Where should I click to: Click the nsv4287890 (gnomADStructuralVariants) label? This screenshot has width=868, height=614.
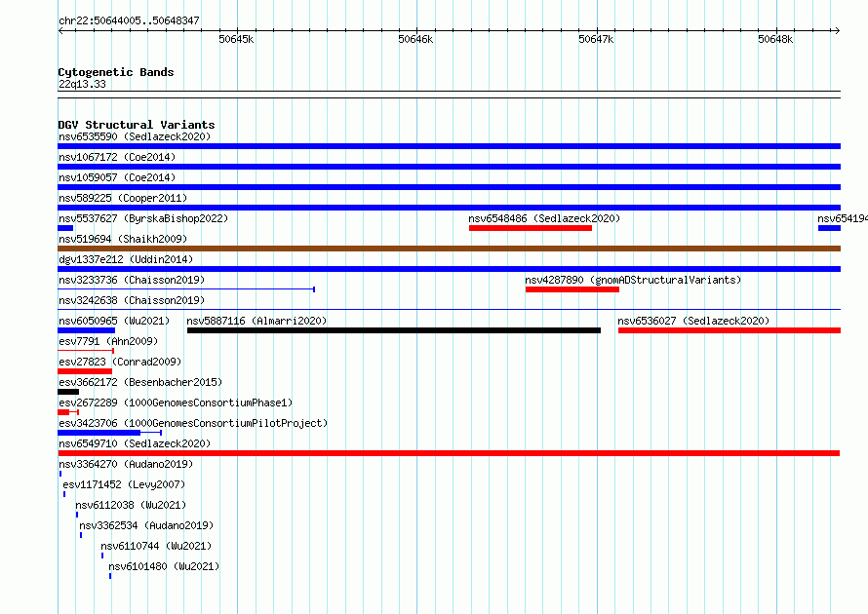(x=633, y=280)
